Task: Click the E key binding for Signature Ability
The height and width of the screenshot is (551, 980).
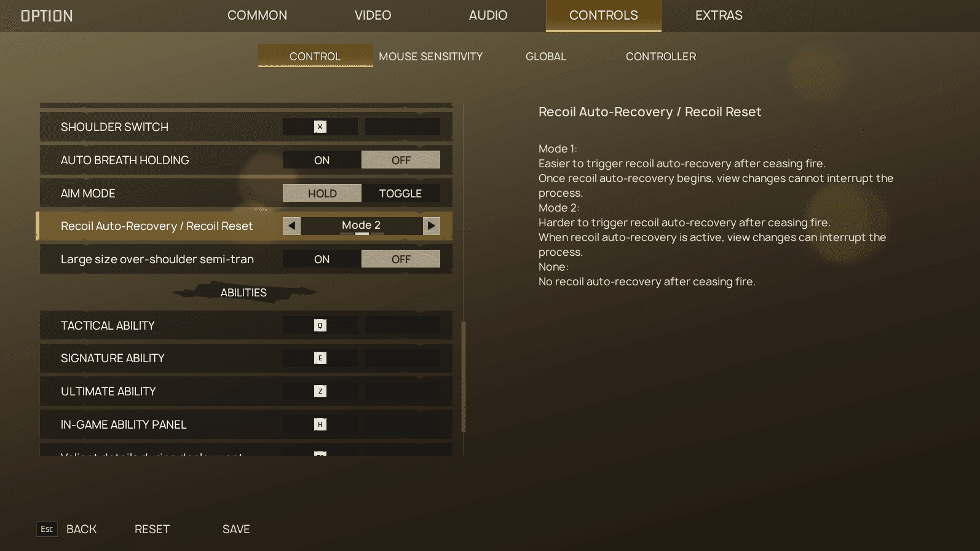Action: pyautogui.click(x=320, y=358)
